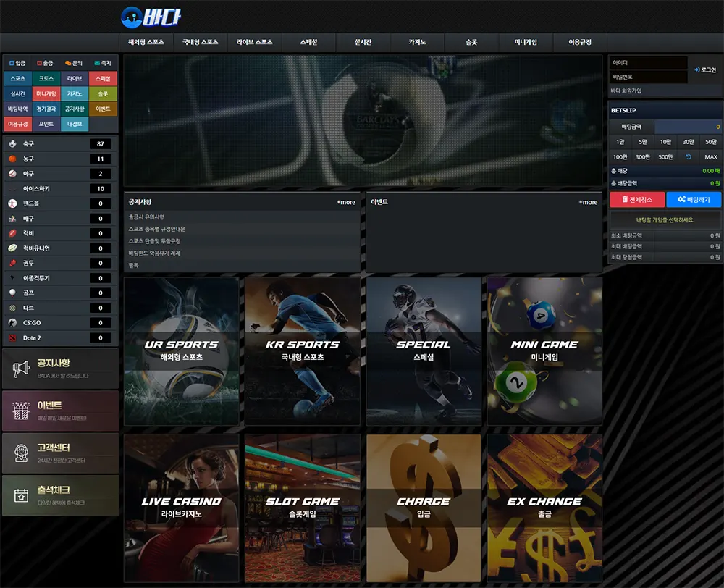724x588 pixels.
Task: Click the 로그인 login button
Action: coord(705,70)
